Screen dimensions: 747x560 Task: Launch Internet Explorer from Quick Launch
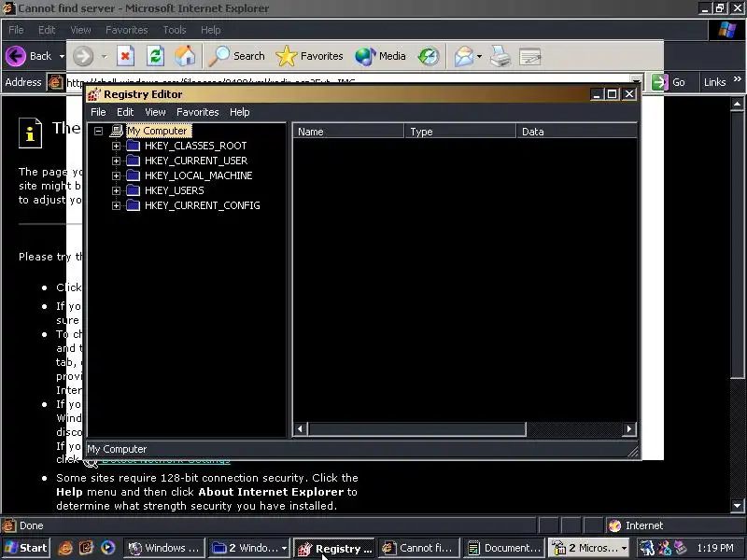coord(65,548)
